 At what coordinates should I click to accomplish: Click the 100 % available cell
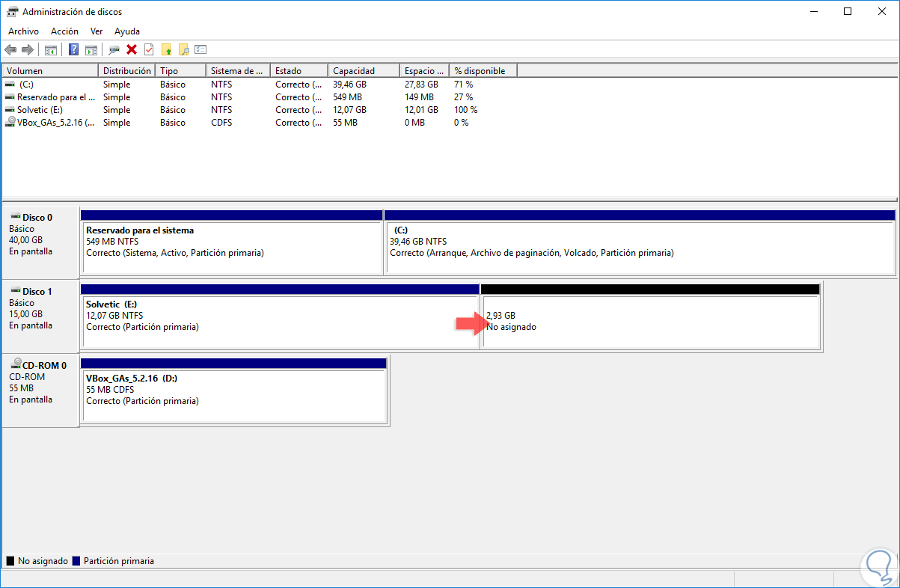pyautogui.click(x=465, y=110)
